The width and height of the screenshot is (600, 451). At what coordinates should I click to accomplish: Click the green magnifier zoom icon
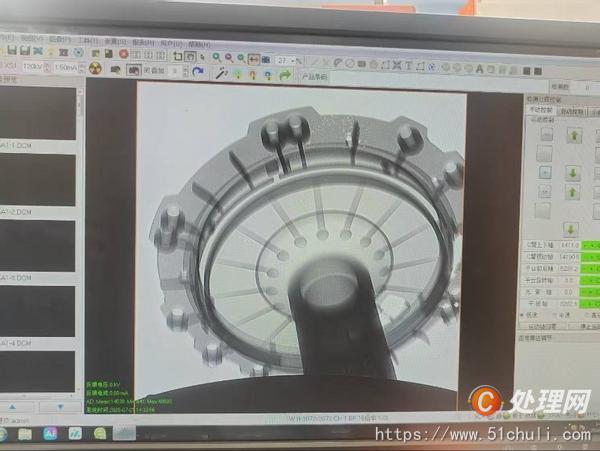pyautogui.click(x=217, y=57)
